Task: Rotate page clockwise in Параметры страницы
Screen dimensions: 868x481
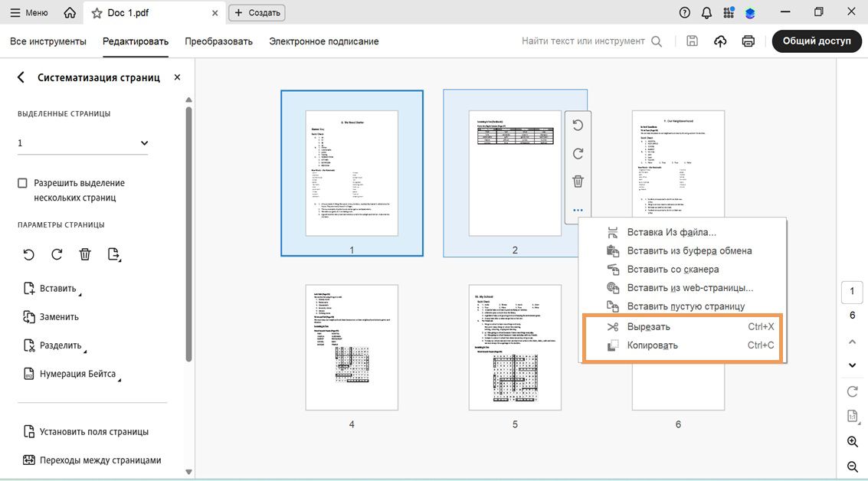Action: [57, 254]
